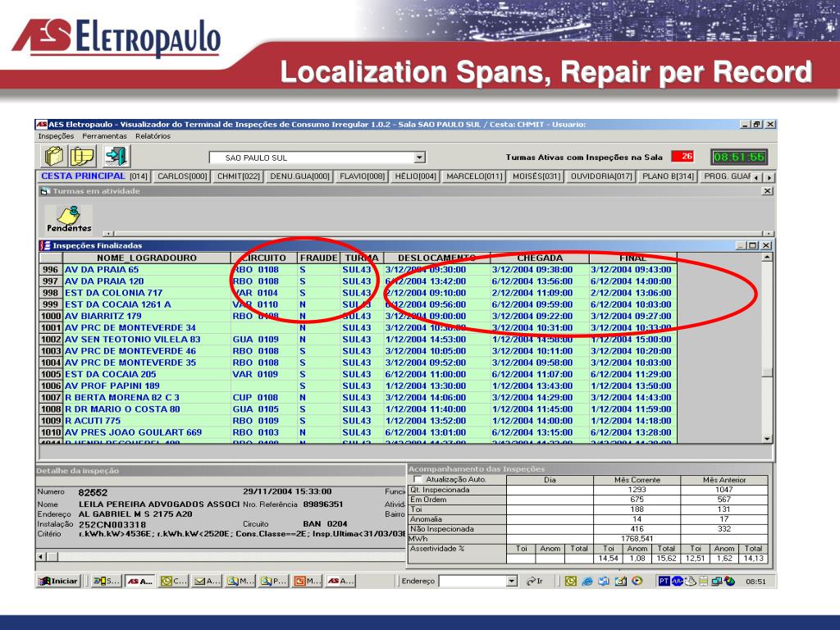Open the Pendentes pinned note icon
The width and height of the screenshot is (840, 630).
click(x=69, y=218)
